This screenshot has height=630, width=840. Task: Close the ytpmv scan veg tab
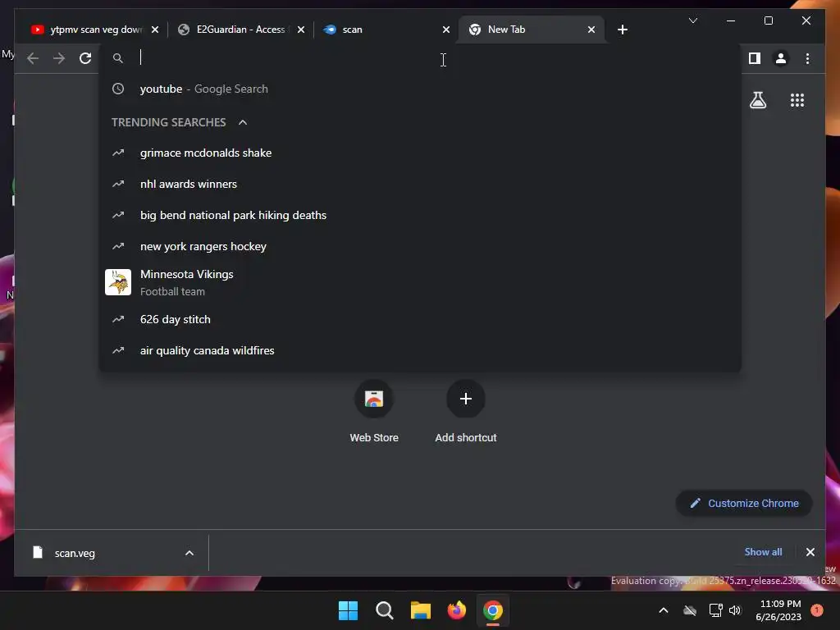click(155, 30)
